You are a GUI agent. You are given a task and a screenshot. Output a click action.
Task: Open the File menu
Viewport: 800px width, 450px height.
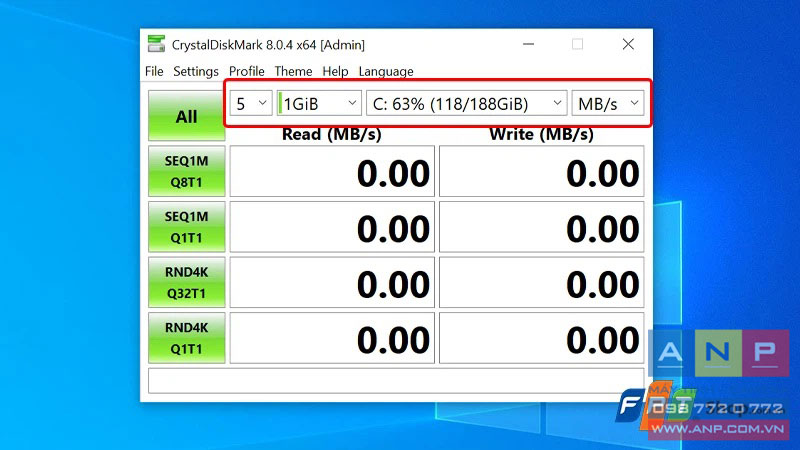tap(154, 71)
